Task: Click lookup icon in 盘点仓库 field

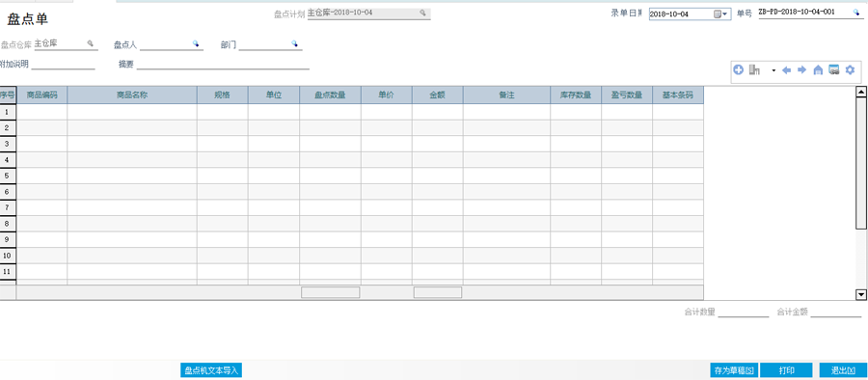Action: point(91,42)
